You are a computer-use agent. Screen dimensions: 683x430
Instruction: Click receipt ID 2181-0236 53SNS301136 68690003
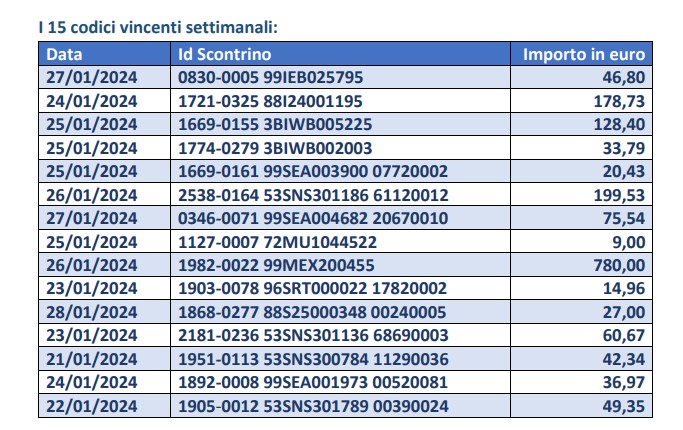click(313, 335)
